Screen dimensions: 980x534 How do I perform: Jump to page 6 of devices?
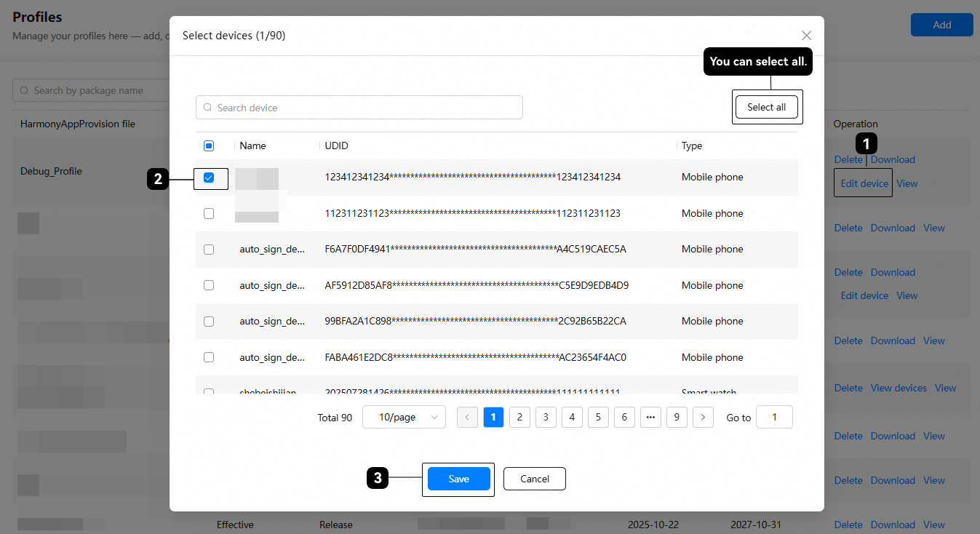coord(624,417)
